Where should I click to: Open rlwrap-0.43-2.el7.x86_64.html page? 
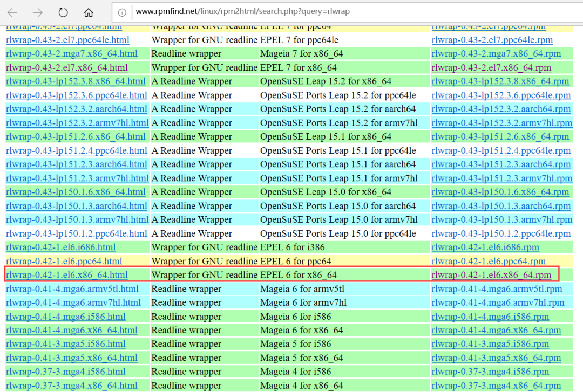point(66,67)
